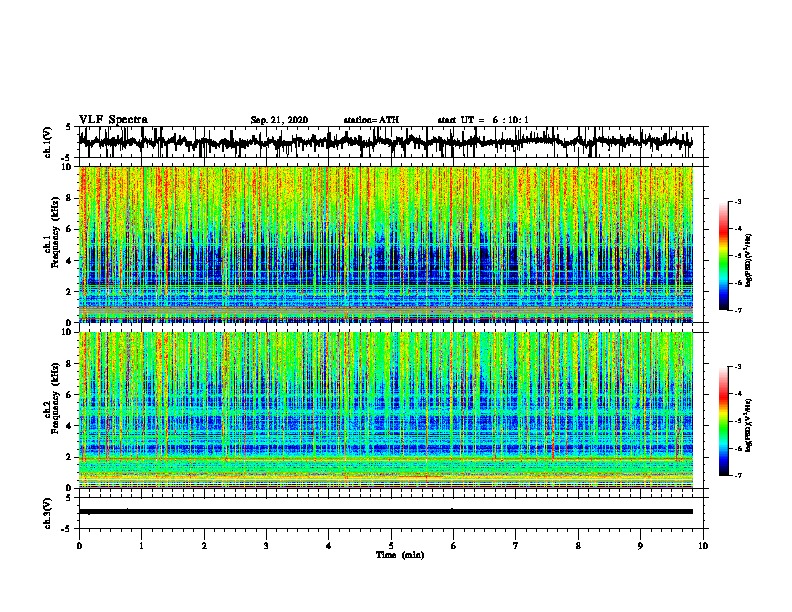This screenshot has width=792, height=612.
Task: Click the ch.2 spectrogram color scale bar
Action: coord(724,421)
